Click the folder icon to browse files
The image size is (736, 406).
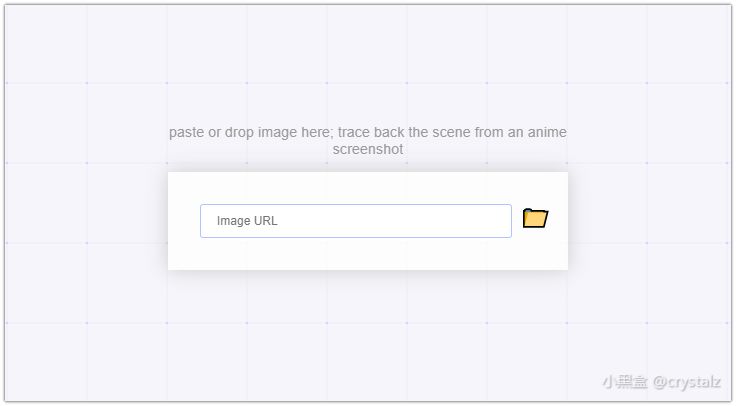(x=535, y=218)
